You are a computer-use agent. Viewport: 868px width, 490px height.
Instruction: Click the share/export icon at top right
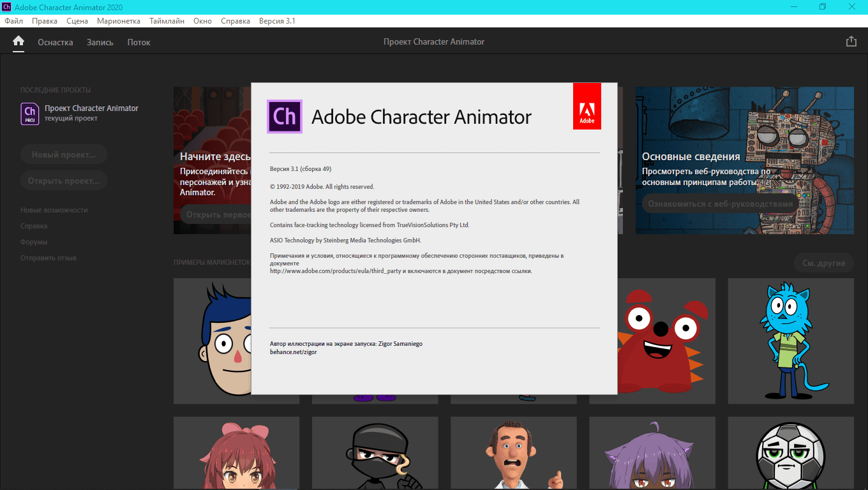tap(851, 41)
